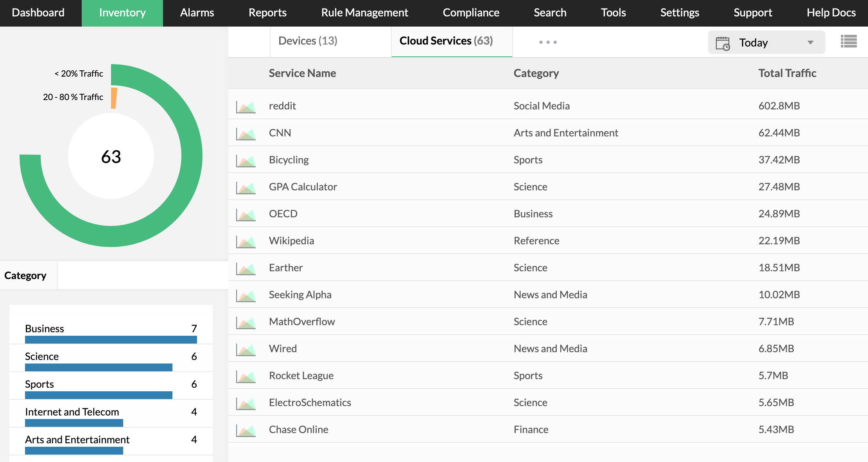This screenshot has width=868, height=462.
Task: Click the graph icon beside Seeking Alpha
Action: pos(246,294)
